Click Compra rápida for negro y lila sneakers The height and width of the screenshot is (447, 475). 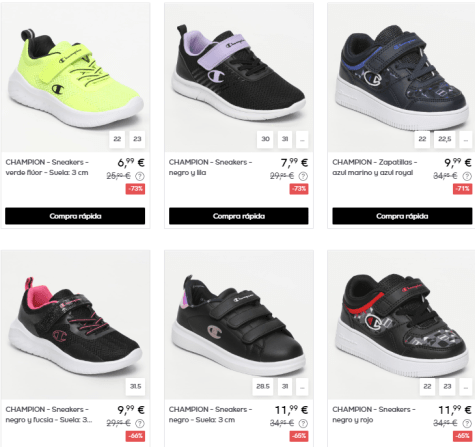(x=239, y=216)
